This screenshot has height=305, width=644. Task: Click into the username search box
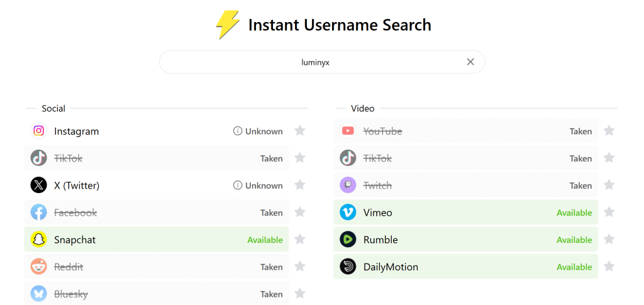[314, 62]
